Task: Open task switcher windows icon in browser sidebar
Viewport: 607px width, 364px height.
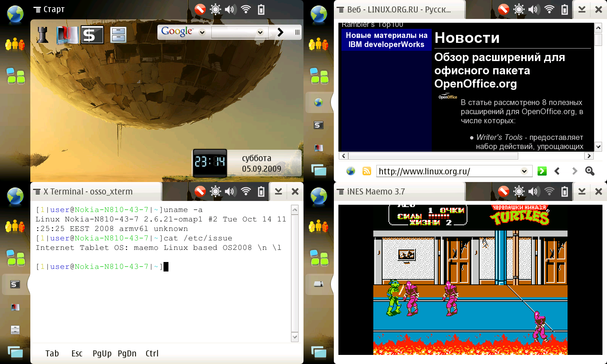Action: [x=319, y=170]
